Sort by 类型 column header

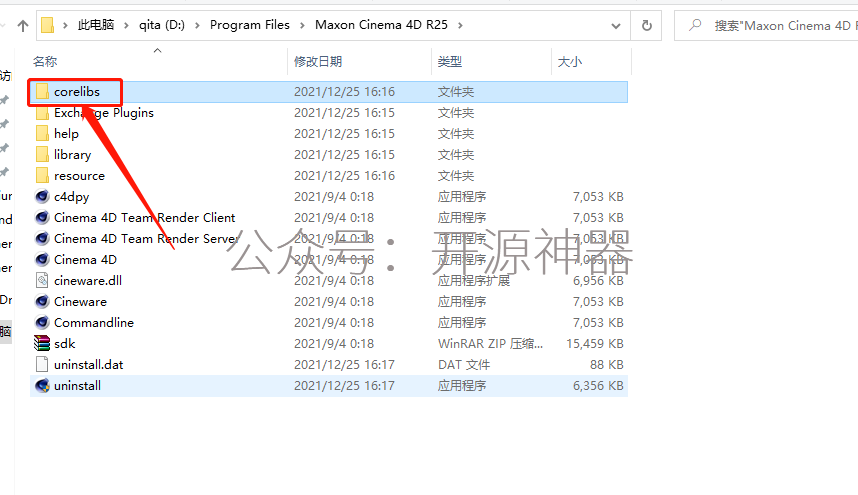(450, 62)
